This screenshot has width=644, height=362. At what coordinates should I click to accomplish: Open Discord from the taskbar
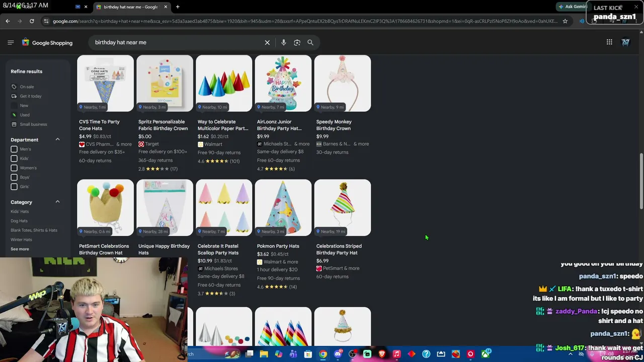pyautogui.click(x=338, y=354)
